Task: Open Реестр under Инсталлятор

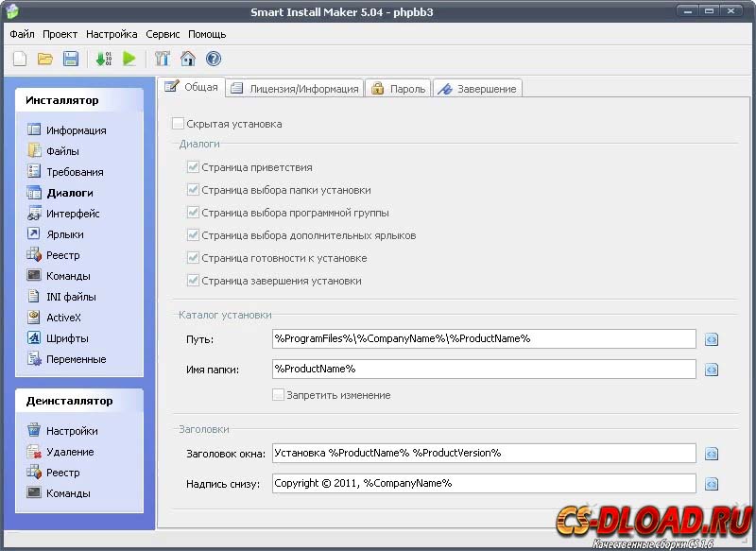Action: tap(54, 255)
